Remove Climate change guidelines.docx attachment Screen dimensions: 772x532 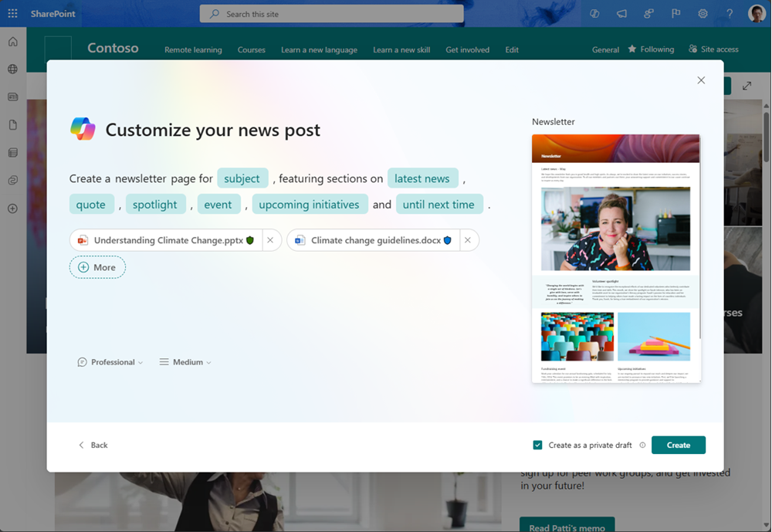tap(468, 240)
